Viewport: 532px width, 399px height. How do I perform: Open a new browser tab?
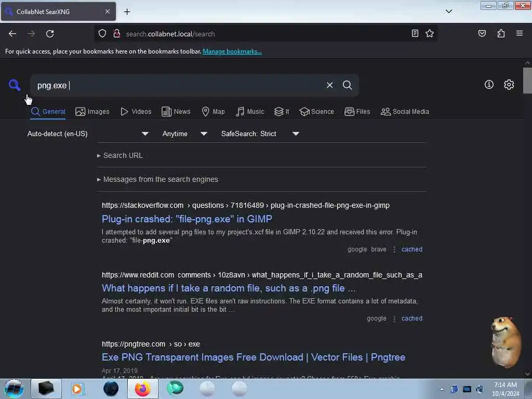[127, 12]
